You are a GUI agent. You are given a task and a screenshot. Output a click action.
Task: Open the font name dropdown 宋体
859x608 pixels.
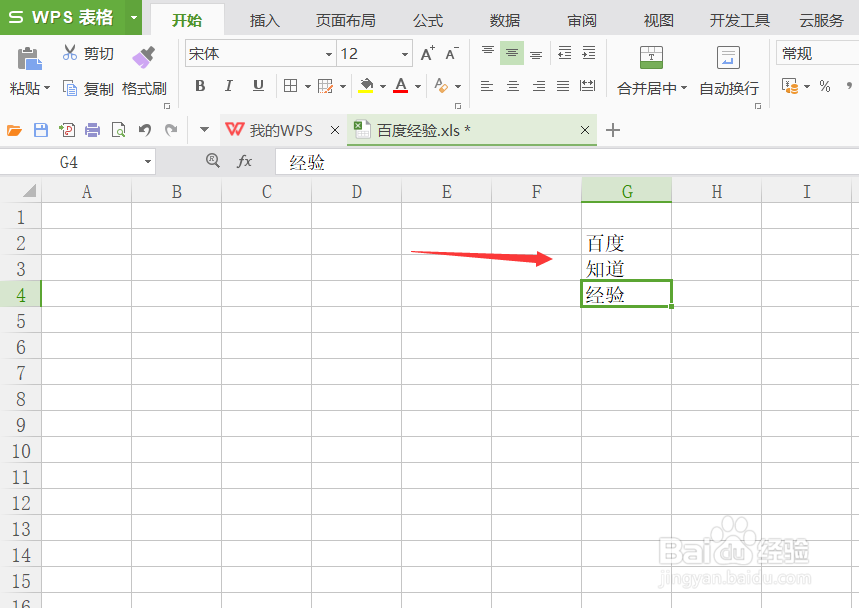(329, 54)
